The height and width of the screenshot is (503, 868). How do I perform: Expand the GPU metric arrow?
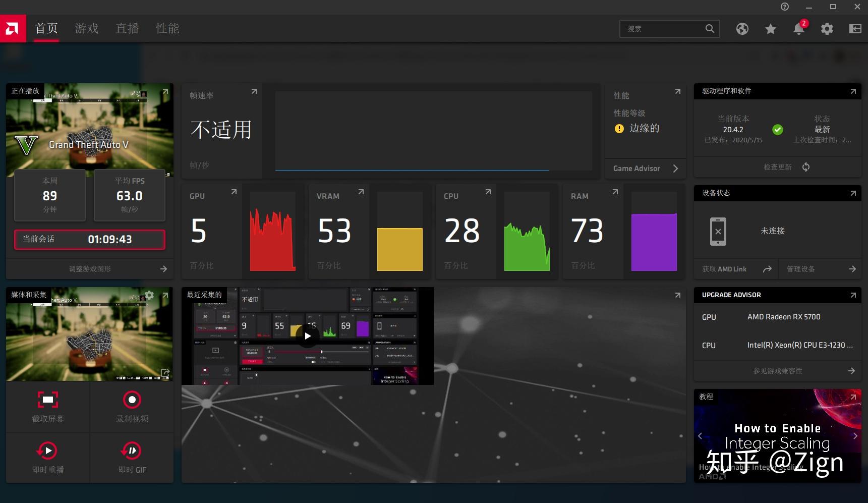tap(234, 192)
